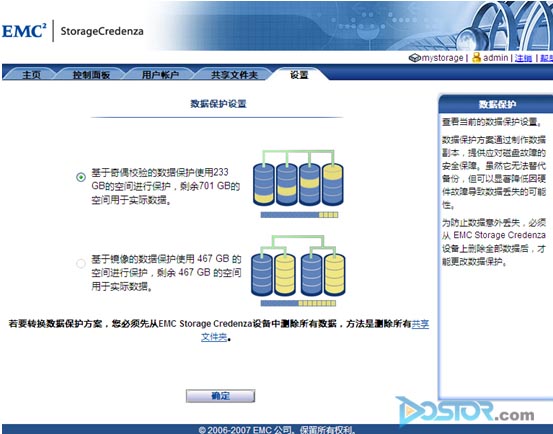This screenshot has height=434, width=553.
Task: Select parity-based protection (233 GB) radio button
Action: click(81, 177)
